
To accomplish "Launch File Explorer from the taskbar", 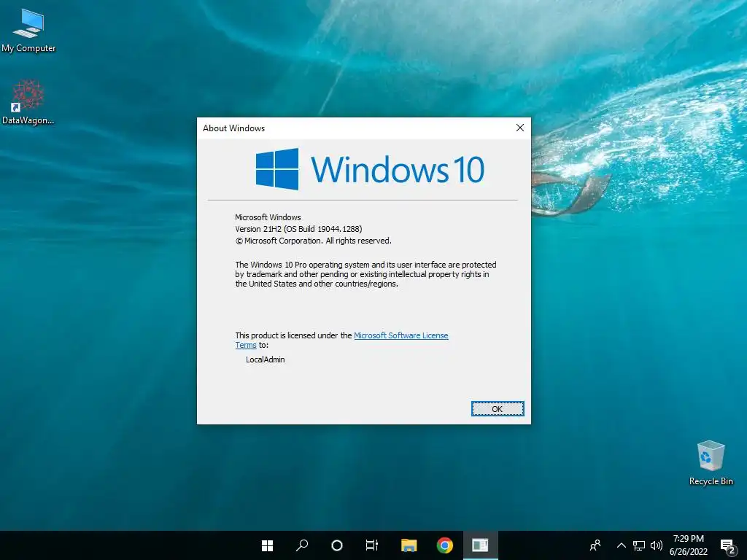I will point(409,545).
